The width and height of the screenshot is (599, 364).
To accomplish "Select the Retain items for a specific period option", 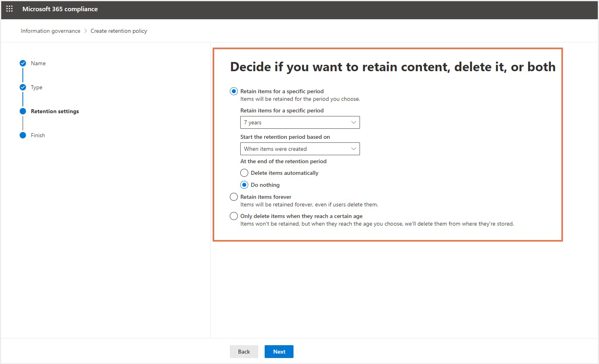I will pos(234,91).
